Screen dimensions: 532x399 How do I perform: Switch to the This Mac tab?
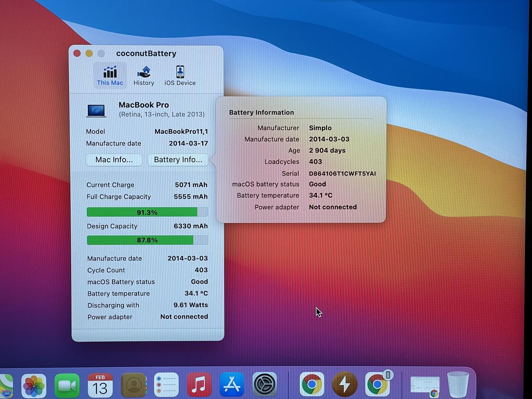click(x=110, y=76)
